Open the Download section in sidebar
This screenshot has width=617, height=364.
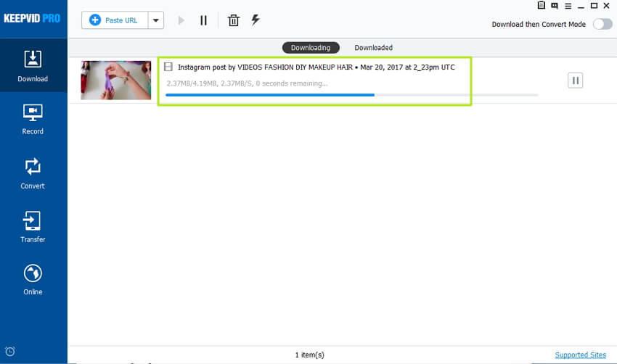tap(33, 66)
